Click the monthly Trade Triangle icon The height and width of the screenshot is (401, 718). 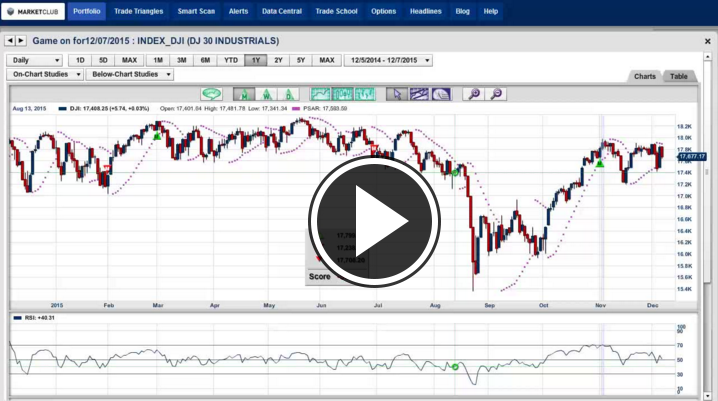pyautogui.click(x=243, y=94)
